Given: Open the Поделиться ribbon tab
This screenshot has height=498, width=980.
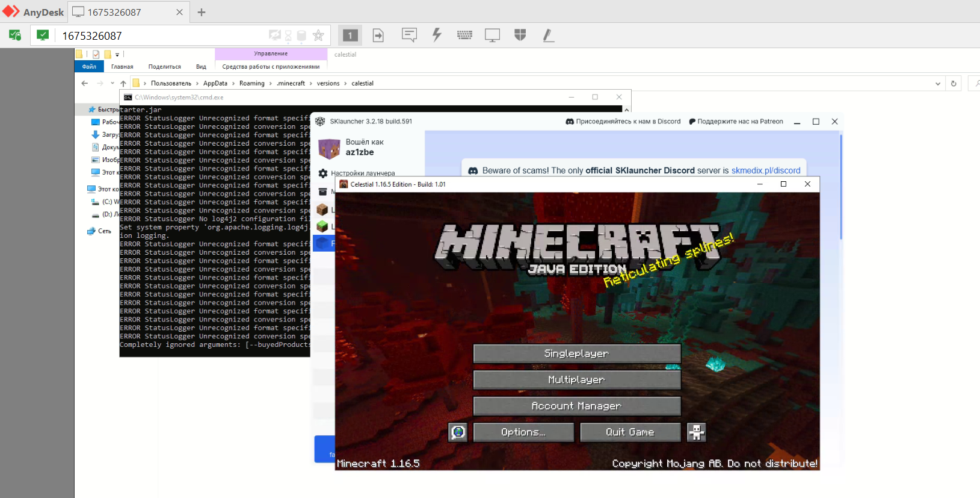Looking at the screenshot, I should tap(164, 67).
